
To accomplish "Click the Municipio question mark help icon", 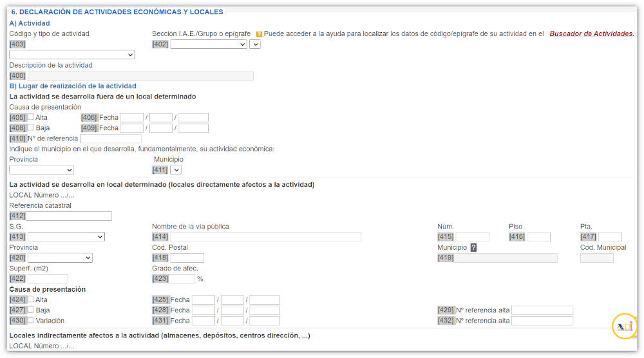I will pyautogui.click(x=473, y=247).
